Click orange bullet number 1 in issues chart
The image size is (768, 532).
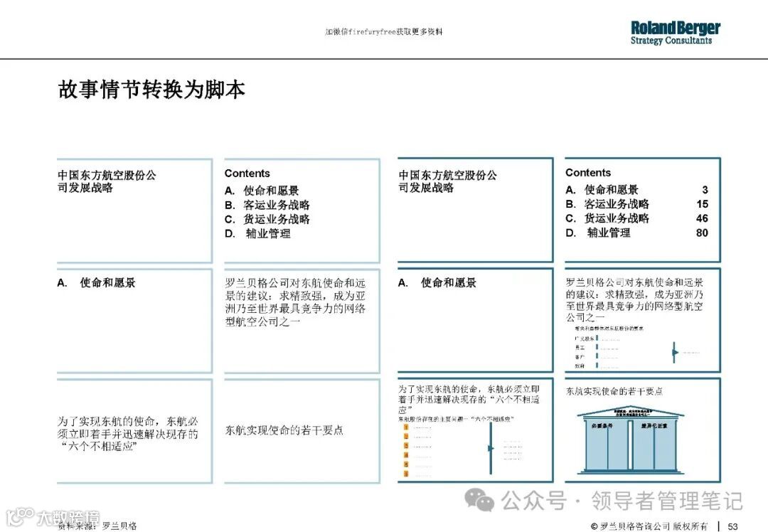[405, 427]
